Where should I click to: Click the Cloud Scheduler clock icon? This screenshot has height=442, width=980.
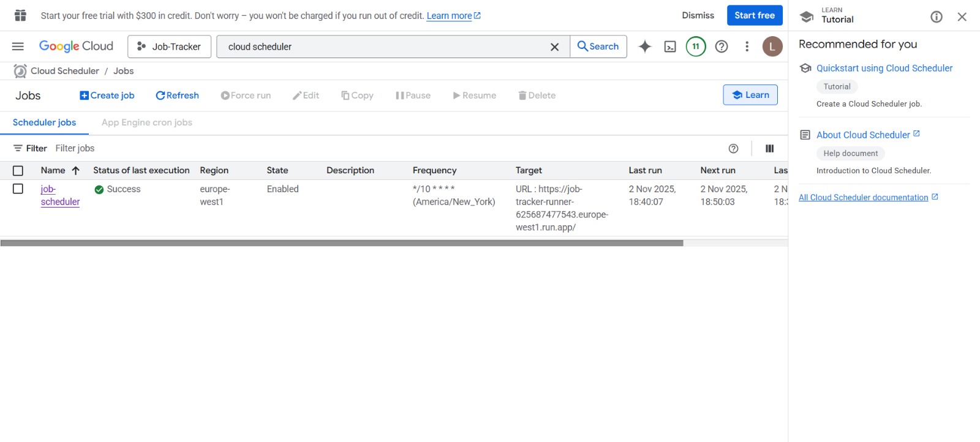tap(20, 71)
